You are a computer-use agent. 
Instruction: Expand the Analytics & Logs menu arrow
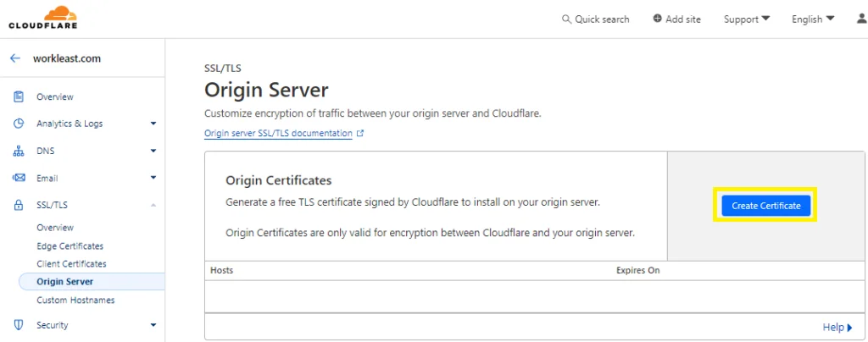tap(153, 124)
